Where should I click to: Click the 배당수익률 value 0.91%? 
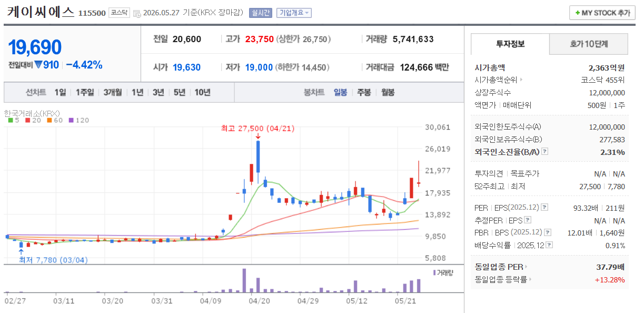616,245
